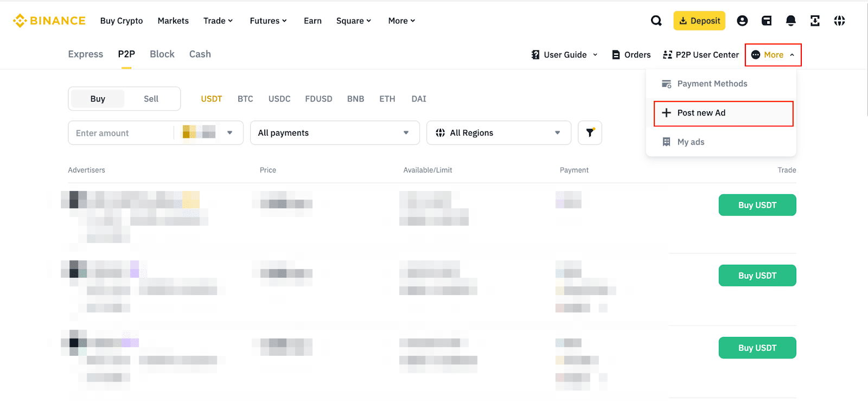Click the Payment column header
The image size is (868, 408).
574,170
